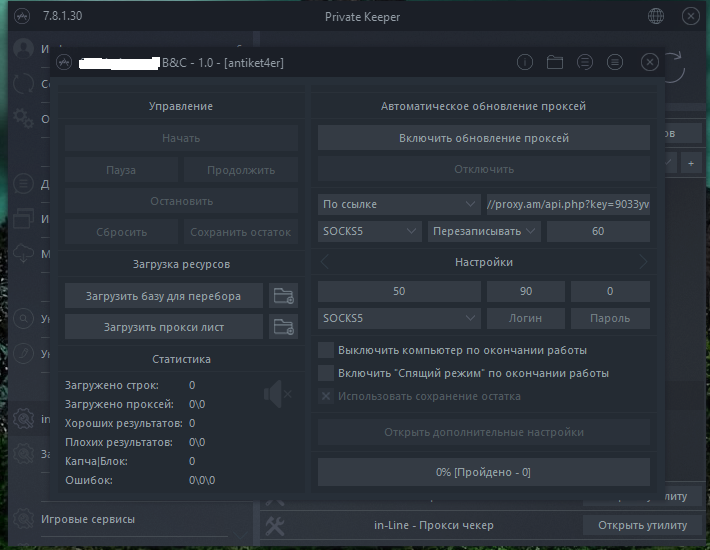Open the Перезаписывать dropdown

pos(484,231)
